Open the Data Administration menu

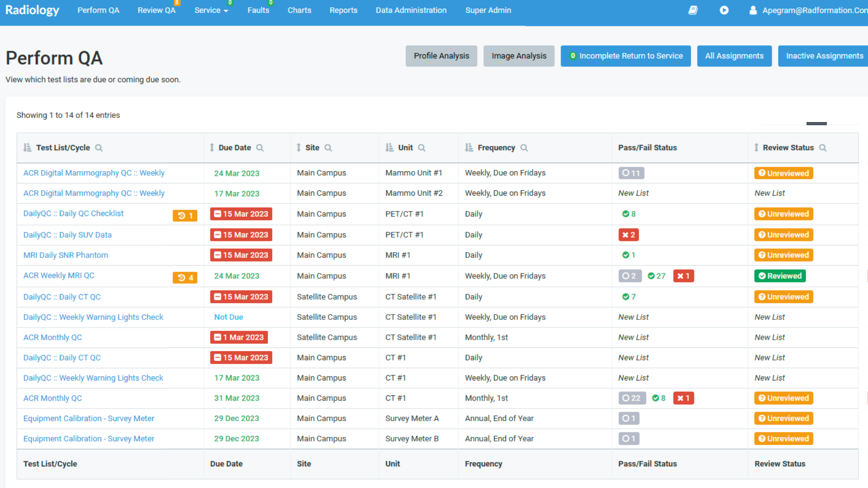(x=410, y=10)
